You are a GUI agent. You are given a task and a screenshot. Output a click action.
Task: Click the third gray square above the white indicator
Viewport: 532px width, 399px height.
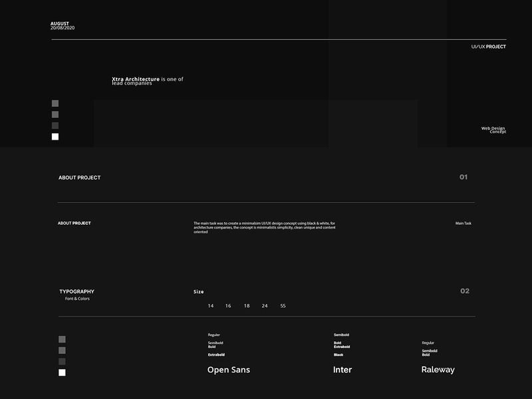coord(55,126)
